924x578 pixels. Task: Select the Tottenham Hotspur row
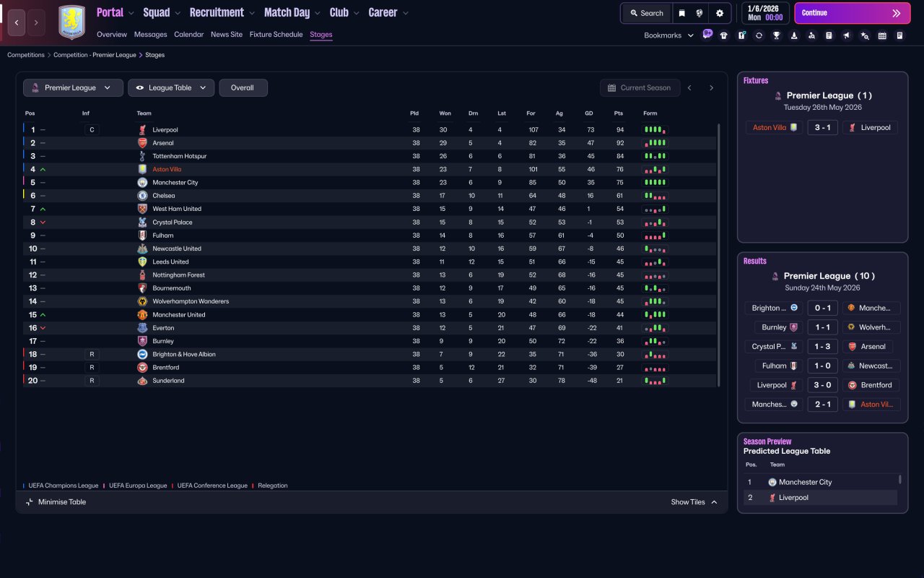click(370, 156)
